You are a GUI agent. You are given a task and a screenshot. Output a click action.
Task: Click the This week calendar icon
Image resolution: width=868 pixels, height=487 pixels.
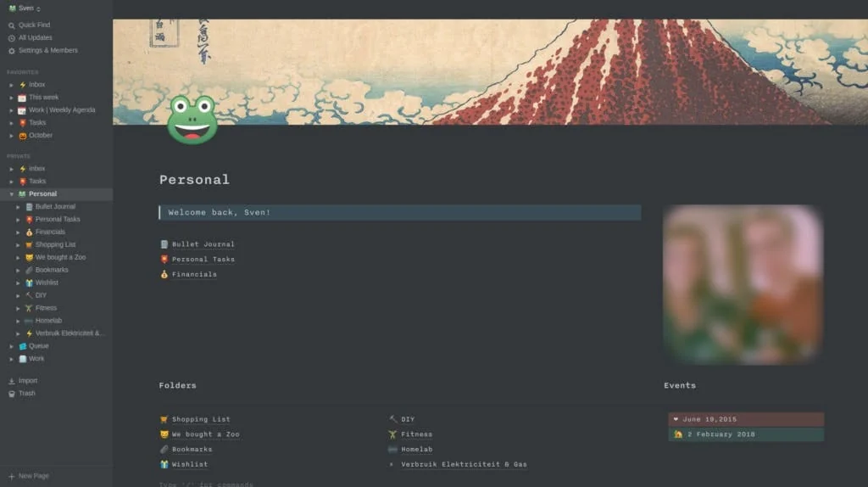pyautogui.click(x=22, y=98)
